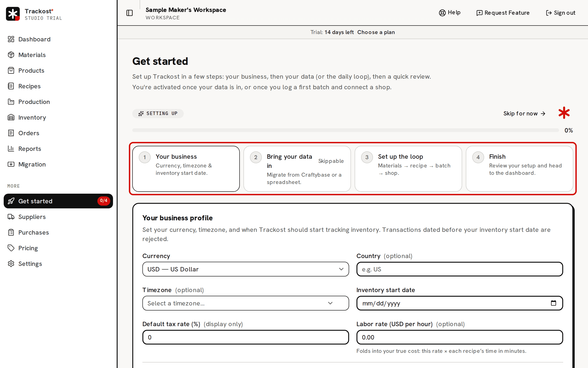Open Products section
Image resolution: width=588 pixels, height=368 pixels.
tap(58, 70)
